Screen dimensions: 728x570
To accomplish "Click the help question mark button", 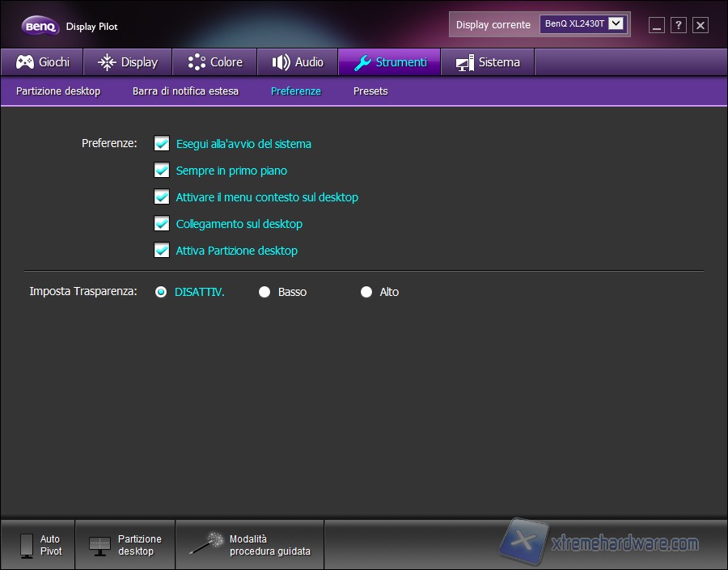I will pyautogui.click(x=679, y=25).
